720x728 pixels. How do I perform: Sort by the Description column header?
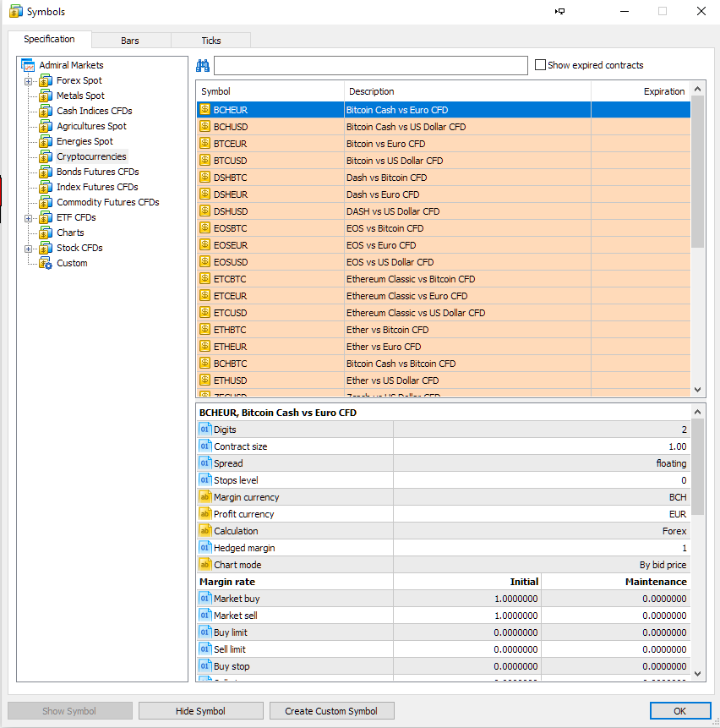tap(466, 91)
